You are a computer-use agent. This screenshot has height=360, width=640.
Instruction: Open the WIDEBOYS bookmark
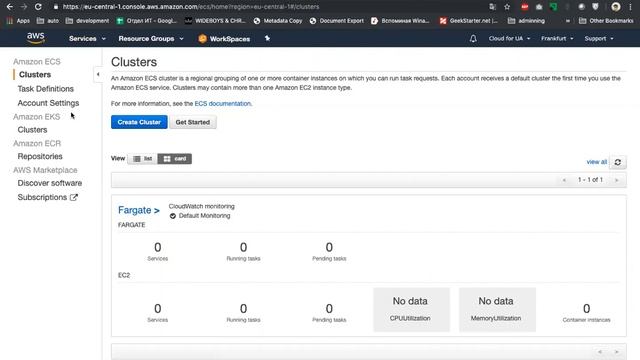point(215,21)
